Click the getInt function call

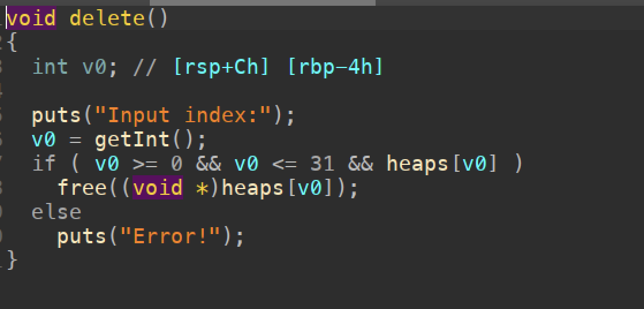(x=132, y=140)
